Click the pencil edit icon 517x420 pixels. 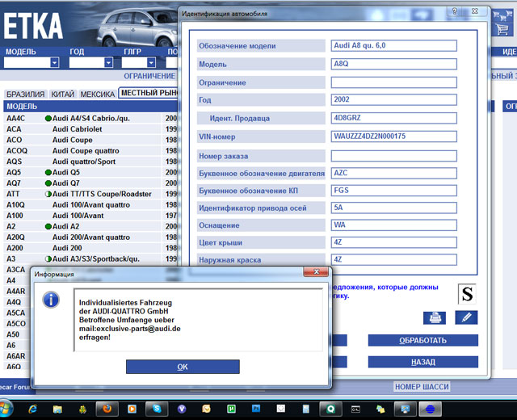466,317
